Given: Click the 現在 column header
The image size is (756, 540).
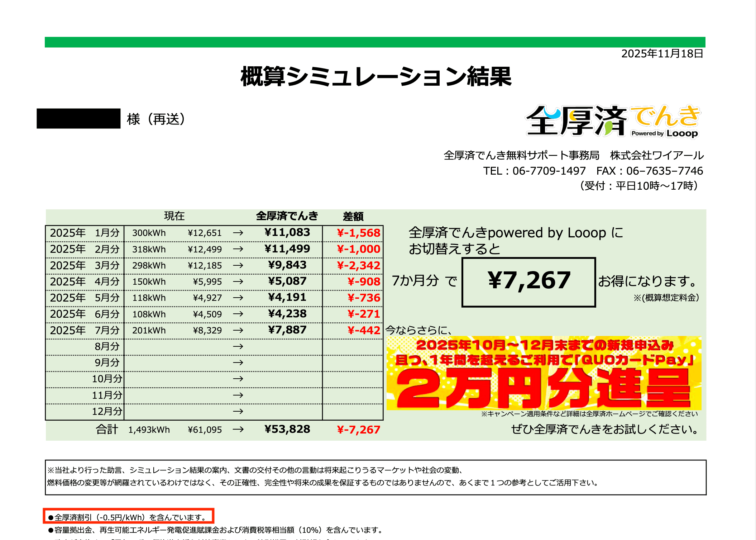Looking at the screenshot, I should 174,216.
